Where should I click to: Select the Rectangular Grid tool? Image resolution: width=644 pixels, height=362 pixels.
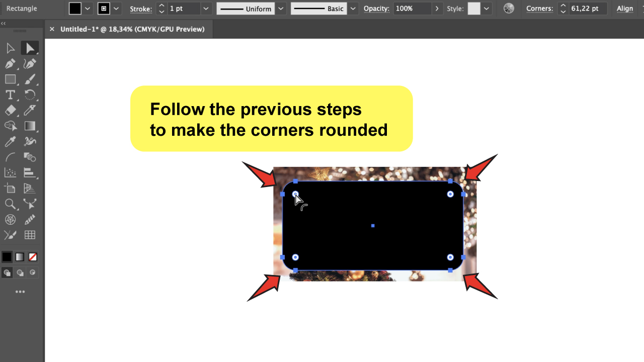(30, 235)
